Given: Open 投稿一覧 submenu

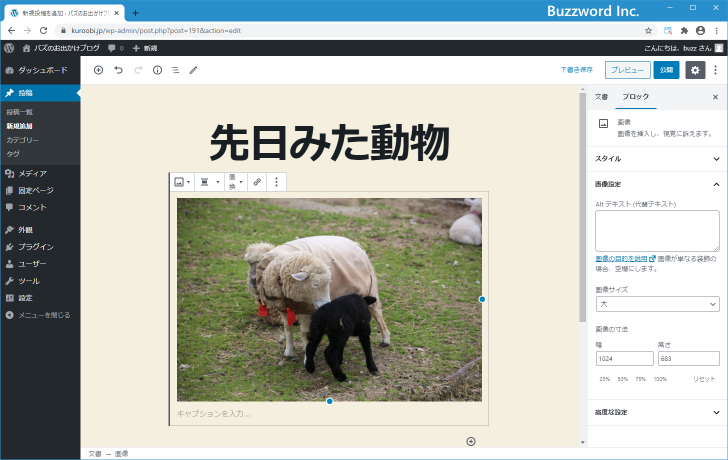Looking at the screenshot, I should (x=20, y=112).
